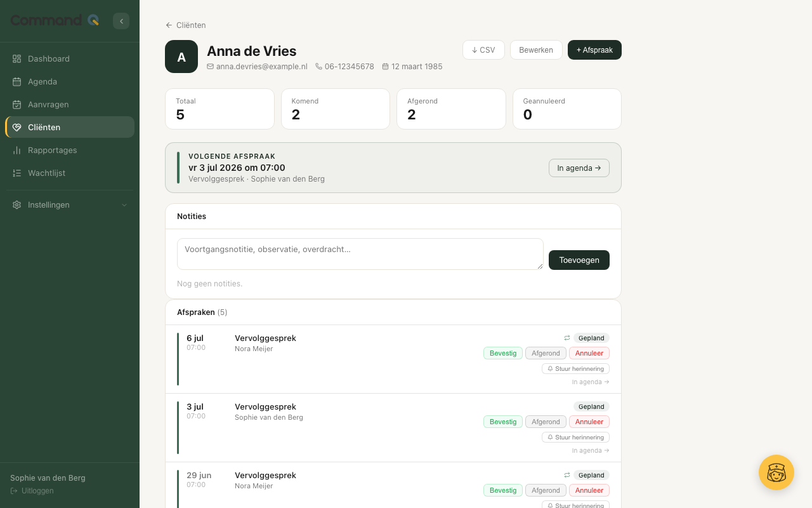
Task: Open the Rapportages chart icon
Action: (x=17, y=150)
